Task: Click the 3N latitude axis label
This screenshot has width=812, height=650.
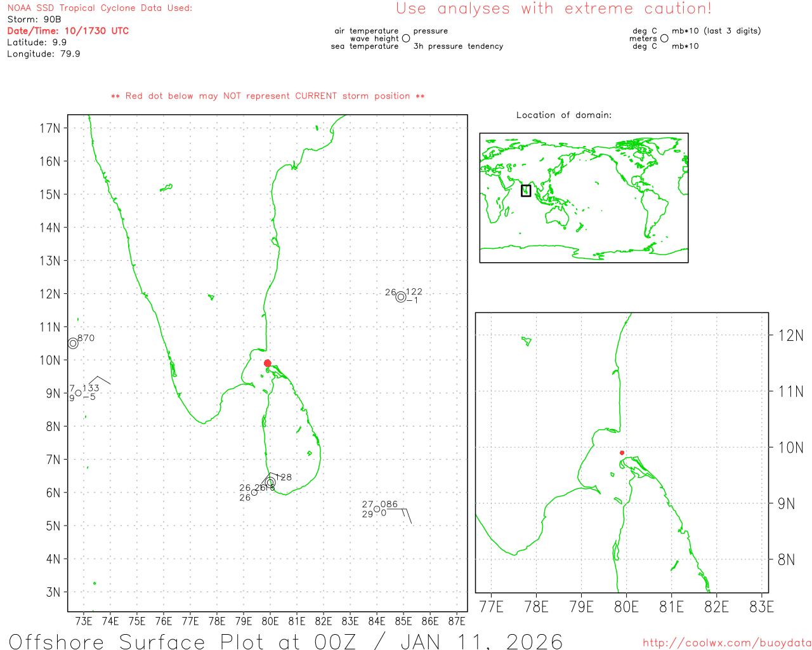Action: pyautogui.click(x=53, y=592)
